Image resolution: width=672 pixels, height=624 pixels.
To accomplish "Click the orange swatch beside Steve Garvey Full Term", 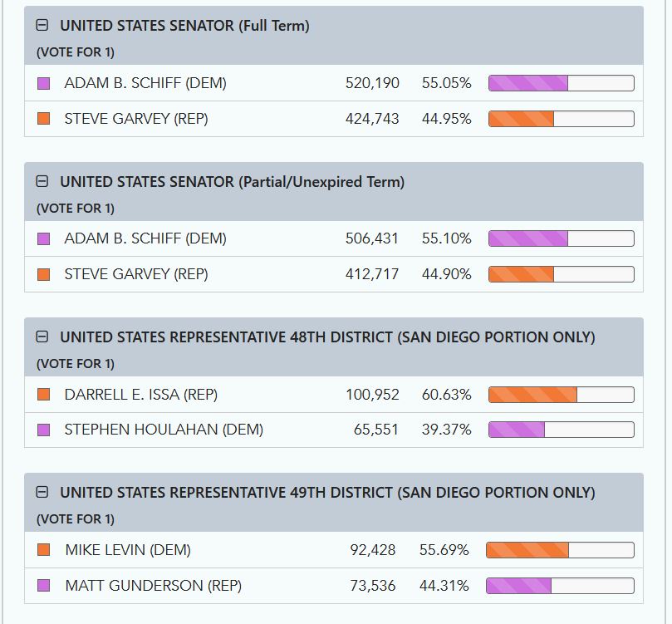I will pyautogui.click(x=44, y=119).
